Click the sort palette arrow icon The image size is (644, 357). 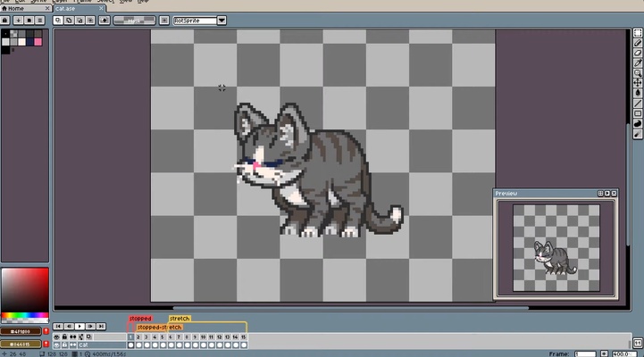tap(18, 21)
